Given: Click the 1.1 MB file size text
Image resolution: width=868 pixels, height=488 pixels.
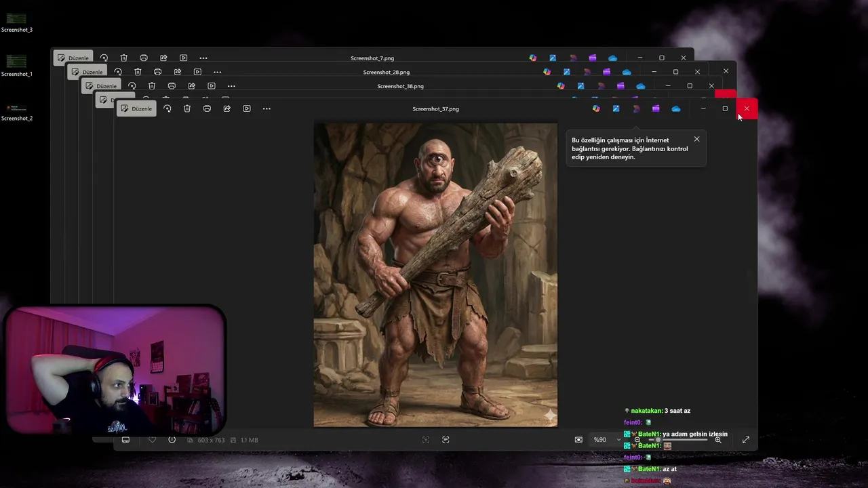Looking at the screenshot, I should [x=249, y=440].
